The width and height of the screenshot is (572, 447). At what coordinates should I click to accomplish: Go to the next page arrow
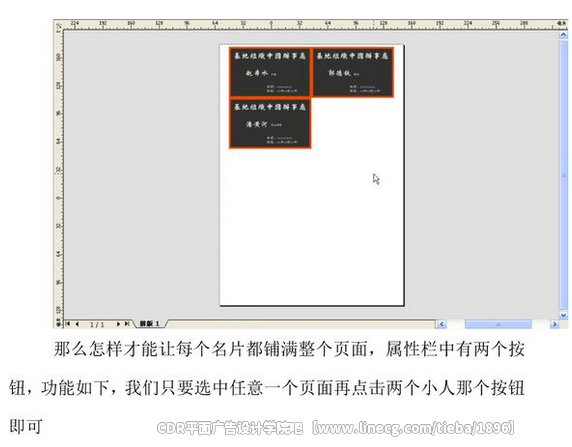[x=118, y=324]
